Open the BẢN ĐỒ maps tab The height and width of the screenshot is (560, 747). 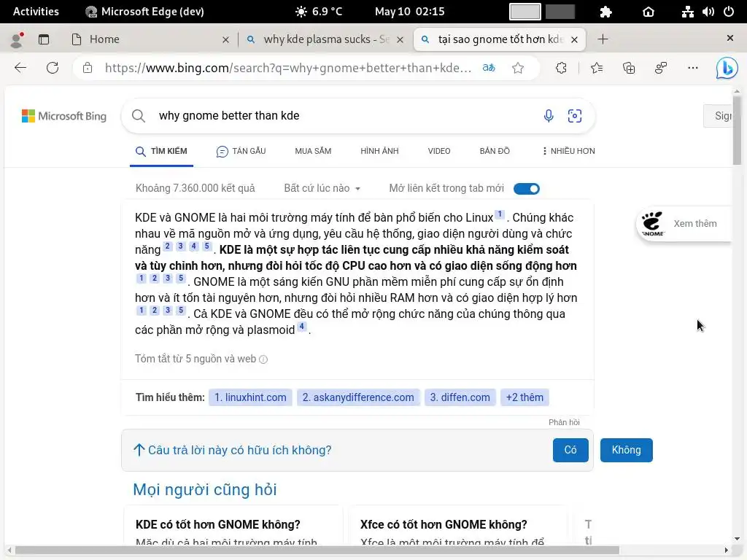pos(495,151)
